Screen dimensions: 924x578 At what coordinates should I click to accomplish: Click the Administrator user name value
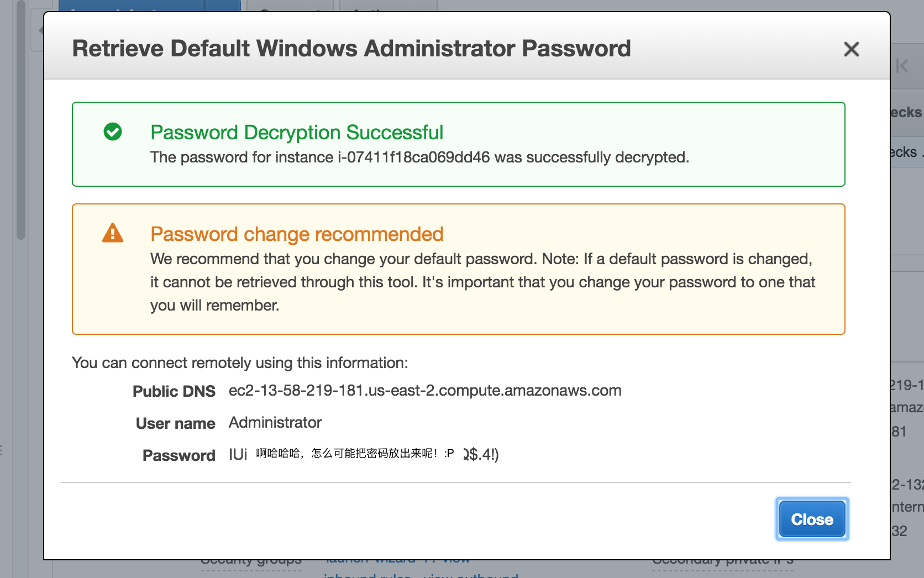(275, 422)
